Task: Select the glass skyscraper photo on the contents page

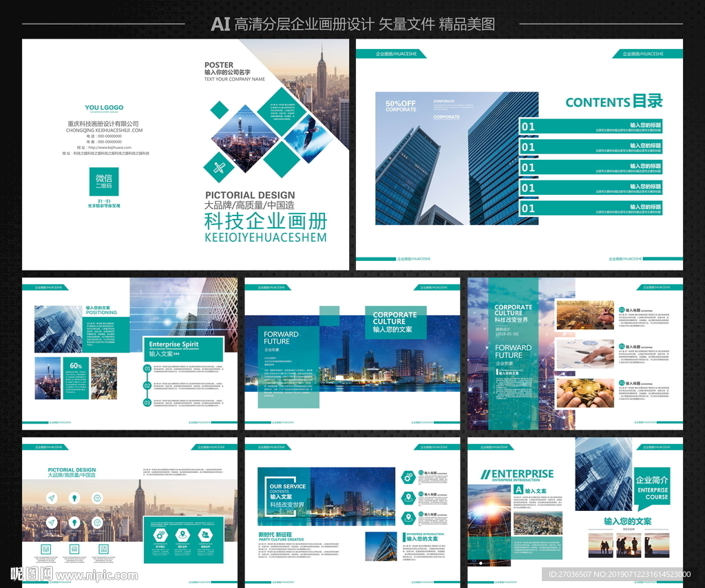Action: click(x=457, y=158)
